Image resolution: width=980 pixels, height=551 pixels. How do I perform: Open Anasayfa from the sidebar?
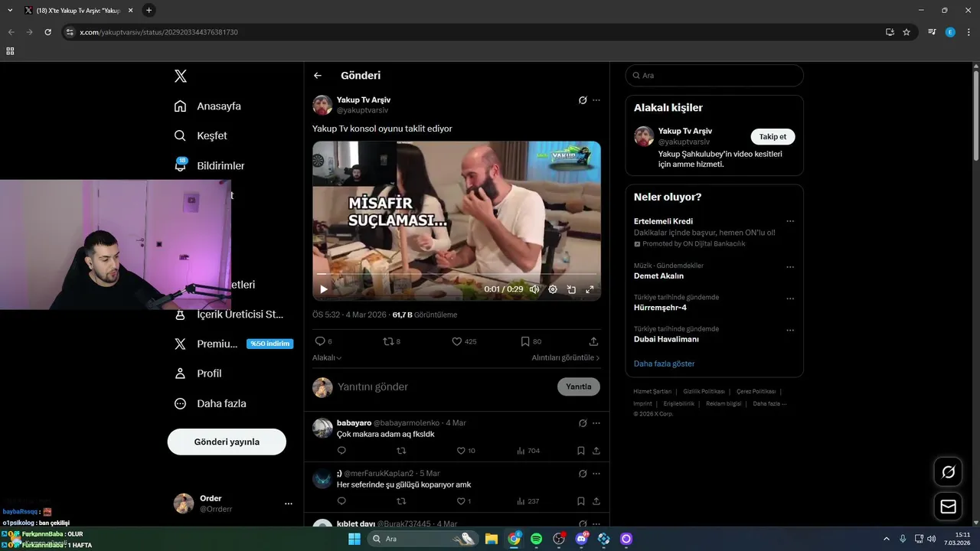point(207,106)
